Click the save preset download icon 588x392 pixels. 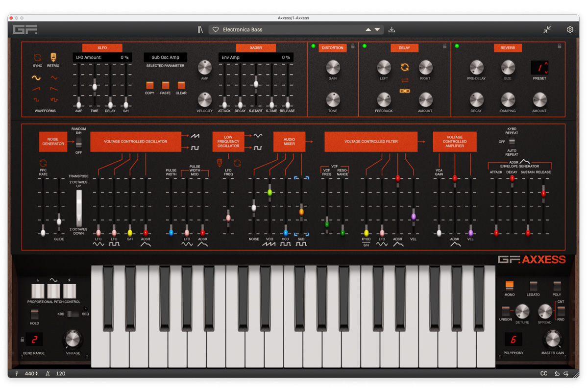pos(392,29)
